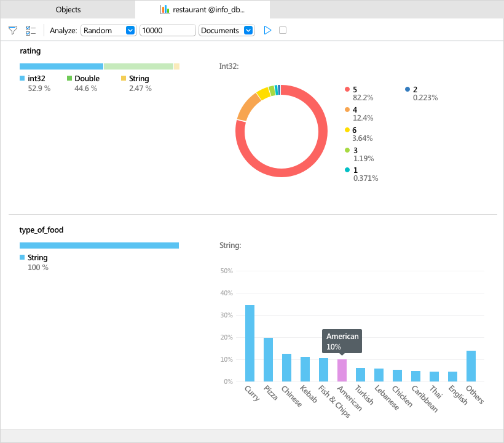Click the Thai bar in the chart
This screenshot has width=504, height=443.
point(435,377)
